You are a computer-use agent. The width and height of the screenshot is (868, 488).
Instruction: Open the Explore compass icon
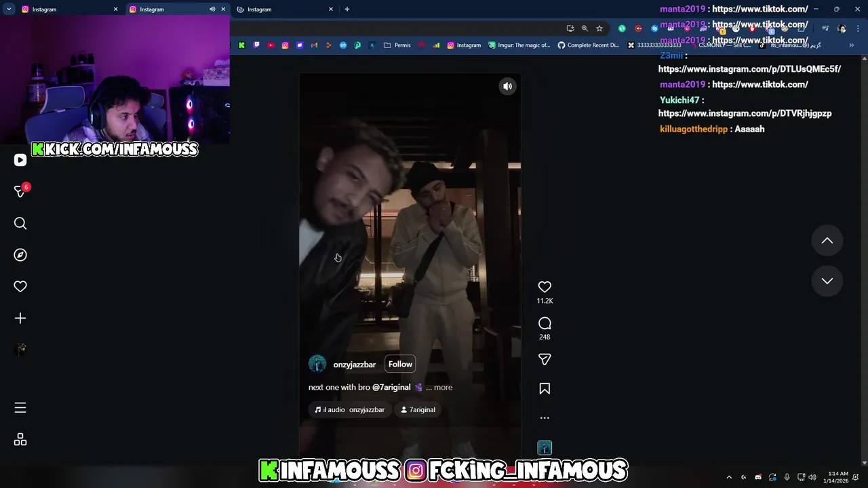20,255
